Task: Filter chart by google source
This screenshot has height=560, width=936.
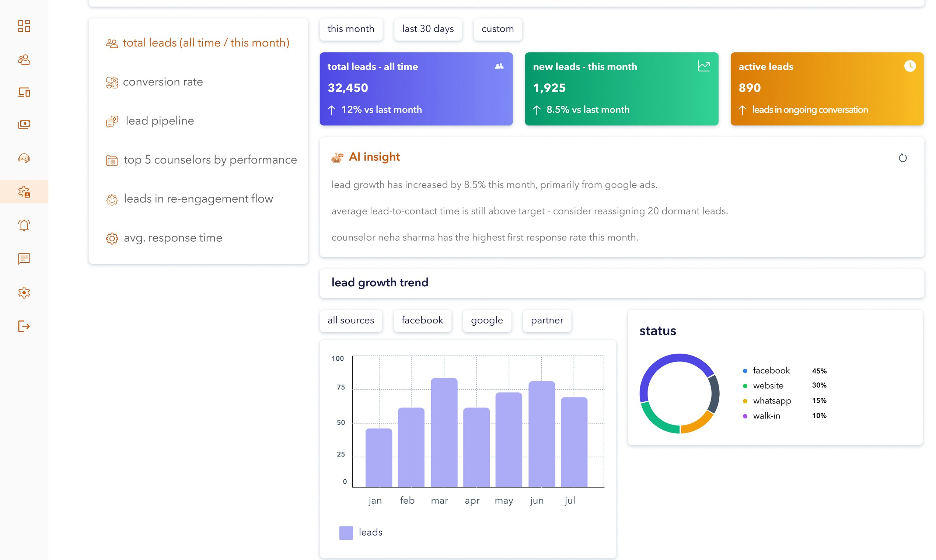Action: click(486, 321)
